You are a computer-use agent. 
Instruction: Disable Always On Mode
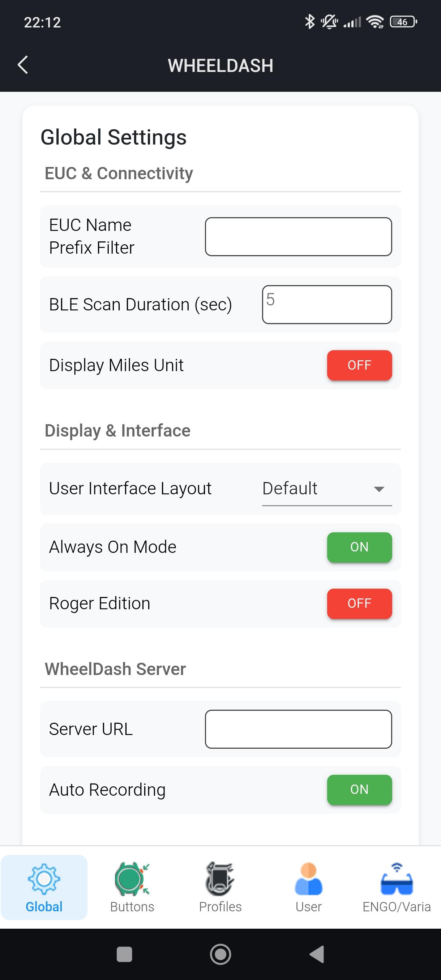[359, 547]
